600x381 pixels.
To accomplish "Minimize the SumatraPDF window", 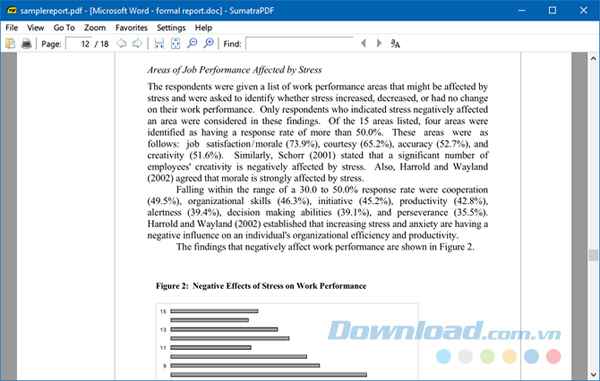I will pos(522,10).
